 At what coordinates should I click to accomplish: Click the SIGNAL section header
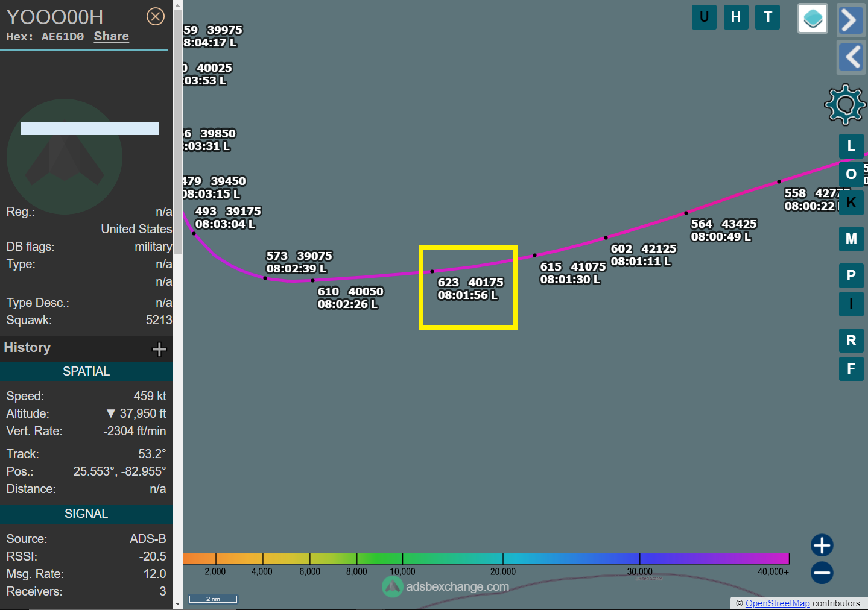(x=86, y=514)
